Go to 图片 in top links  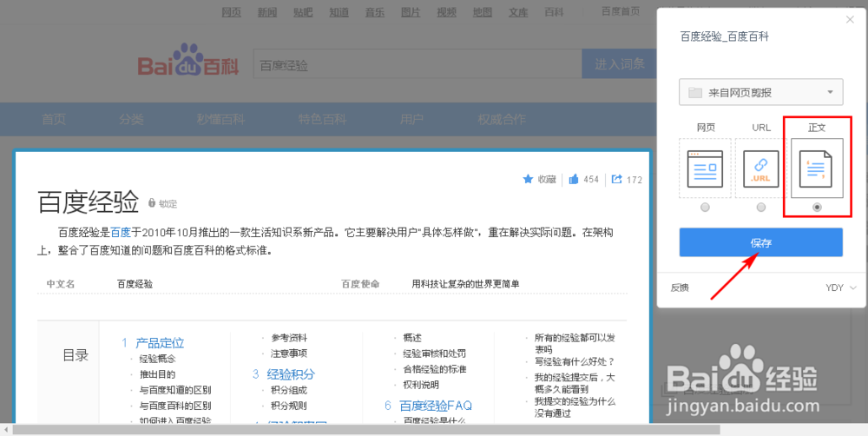[411, 12]
